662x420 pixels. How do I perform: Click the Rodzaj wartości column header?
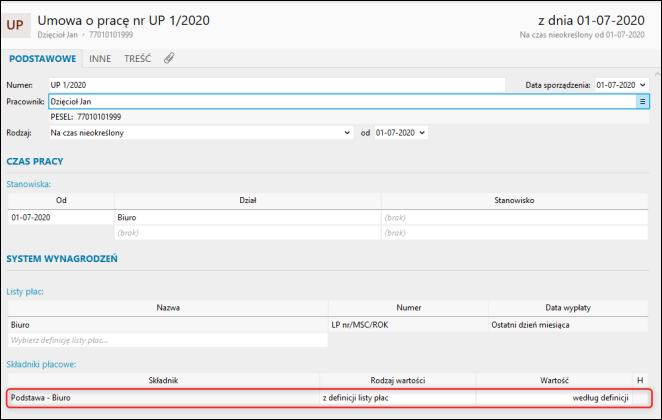click(398, 380)
